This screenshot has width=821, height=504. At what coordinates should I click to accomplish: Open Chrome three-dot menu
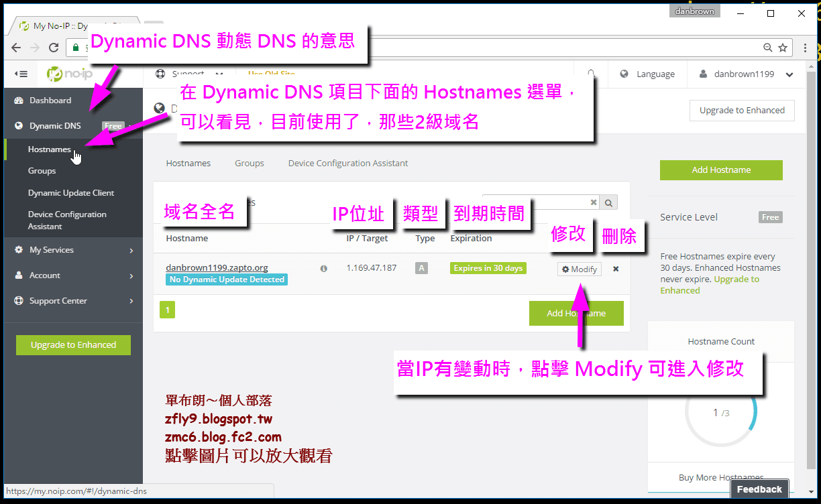806,48
